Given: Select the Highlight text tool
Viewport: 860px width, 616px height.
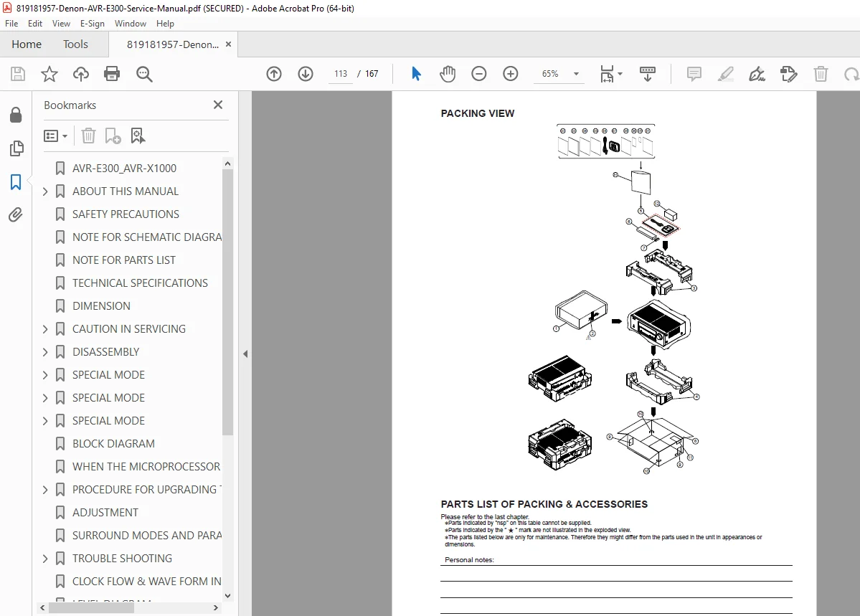Looking at the screenshot, I should tap(726, 73).
